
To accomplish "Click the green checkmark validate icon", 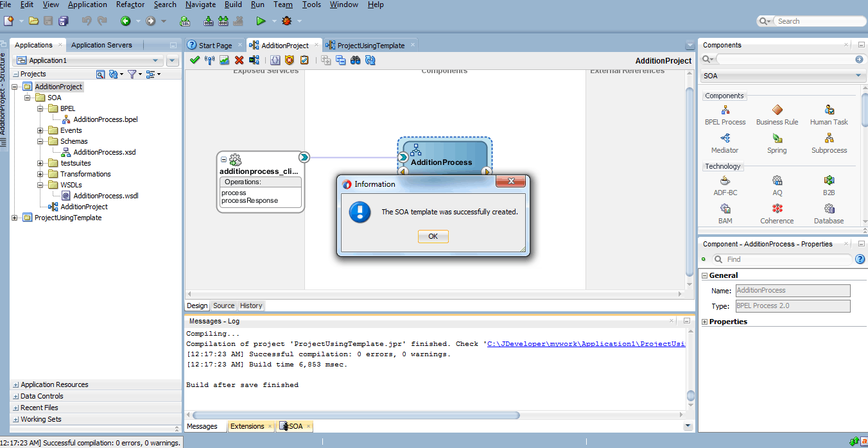I will (195, 60).
